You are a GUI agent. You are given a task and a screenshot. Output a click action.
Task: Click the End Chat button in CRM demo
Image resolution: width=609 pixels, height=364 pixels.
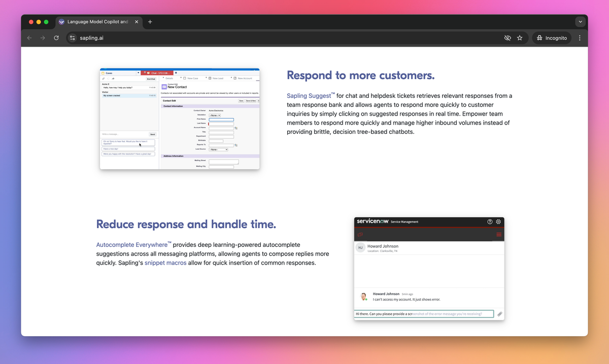(x=151, y=79)
